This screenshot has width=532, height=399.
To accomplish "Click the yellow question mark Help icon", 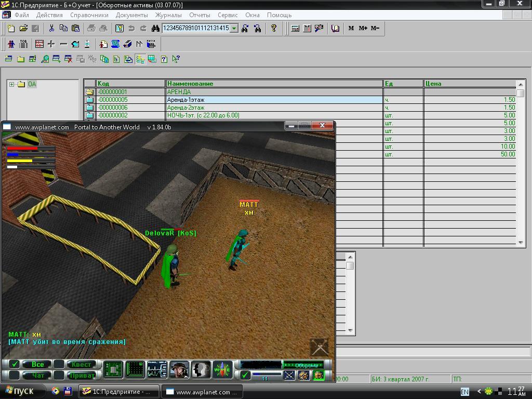I will coord(273,28).
